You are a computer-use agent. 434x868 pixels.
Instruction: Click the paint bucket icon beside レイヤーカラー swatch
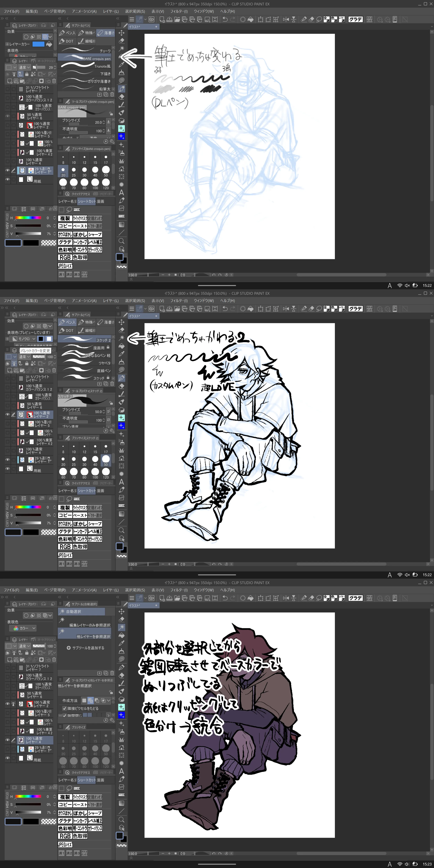(x=49, y=44)
